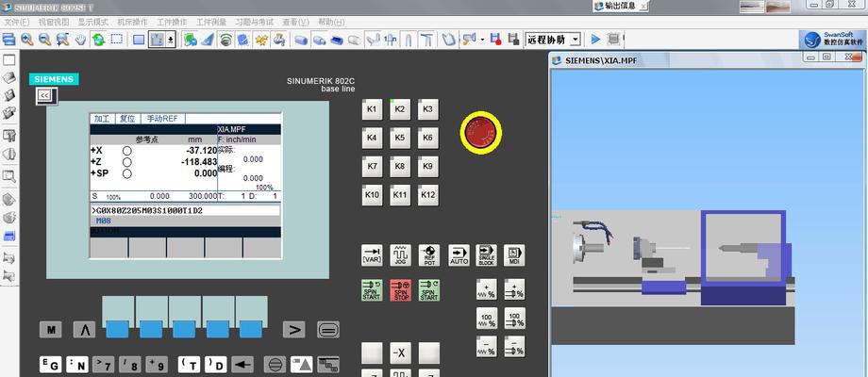Image resolution: width=868 pixels, height=377 pixels.
Task: Click the -X axis jog key
Action: [400, 352]
